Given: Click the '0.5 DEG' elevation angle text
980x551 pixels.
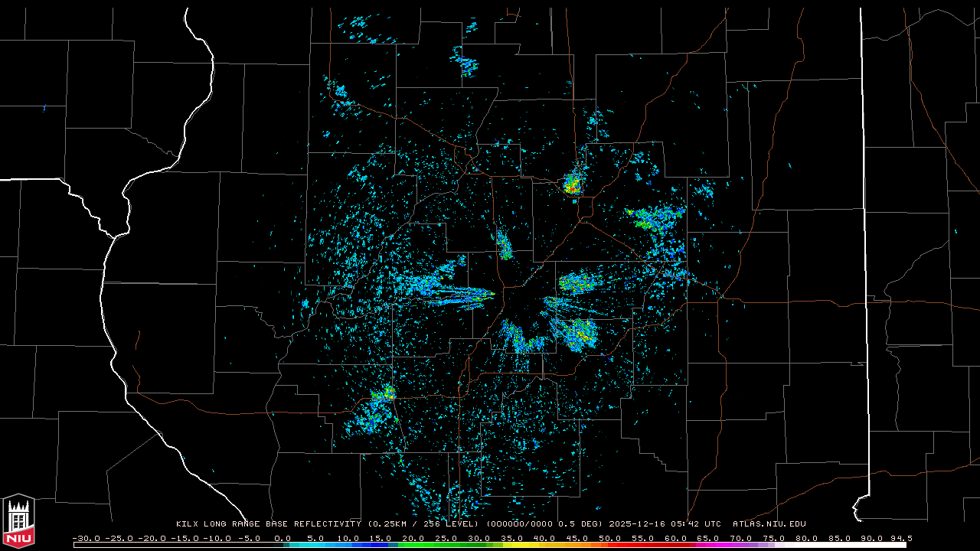Looking at the screenshot, I should tap(580, 524).
